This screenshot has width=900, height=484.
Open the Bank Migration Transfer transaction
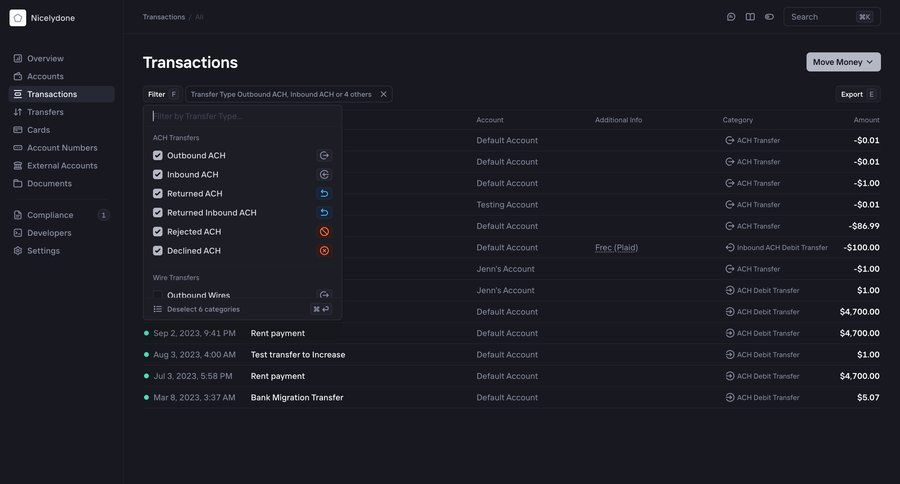tap(297, 397)
